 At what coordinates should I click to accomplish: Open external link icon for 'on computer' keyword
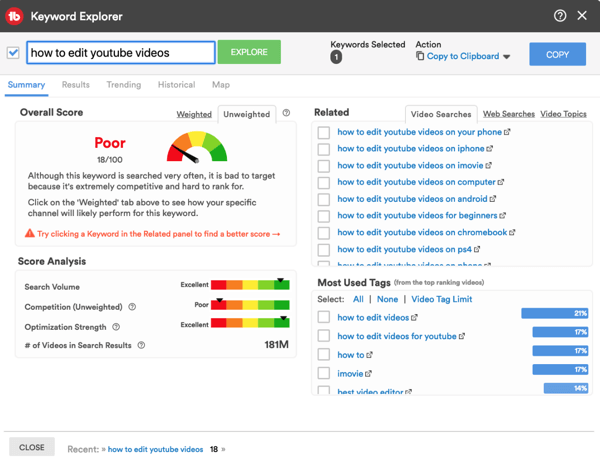tap(501, 182)
